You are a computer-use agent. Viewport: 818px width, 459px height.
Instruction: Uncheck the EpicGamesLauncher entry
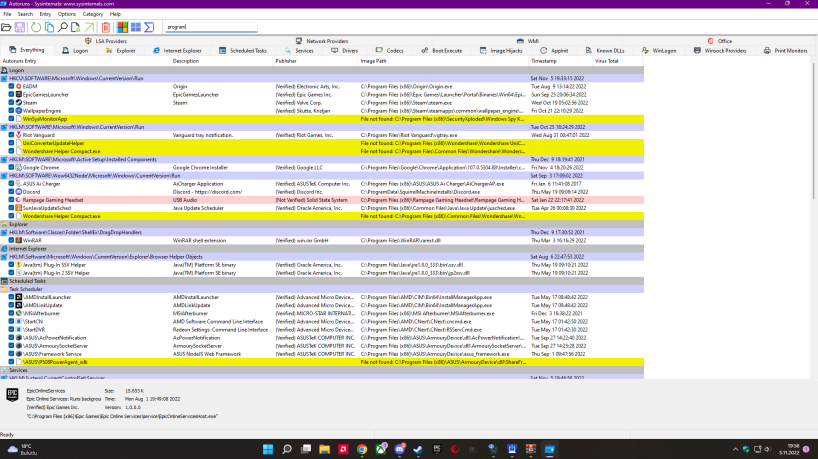point(11,94)
